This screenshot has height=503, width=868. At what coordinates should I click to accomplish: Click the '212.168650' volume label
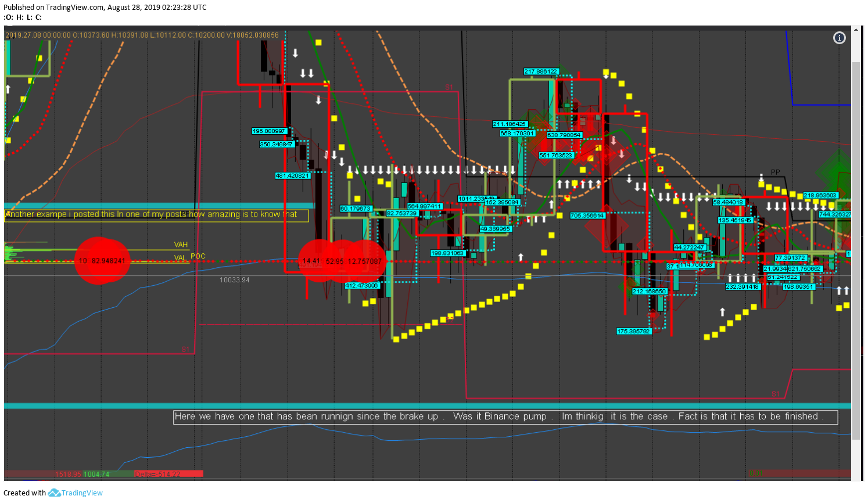[650, 292]
